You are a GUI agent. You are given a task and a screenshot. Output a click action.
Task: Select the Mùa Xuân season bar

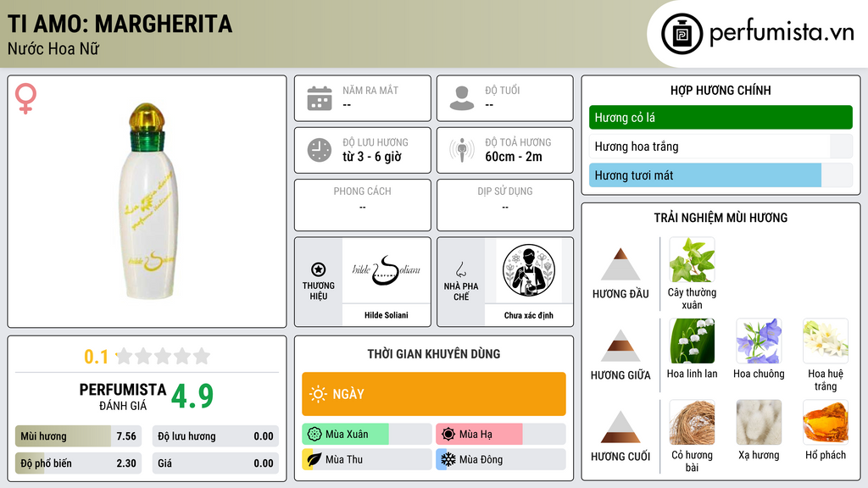(x=366, y=435)
